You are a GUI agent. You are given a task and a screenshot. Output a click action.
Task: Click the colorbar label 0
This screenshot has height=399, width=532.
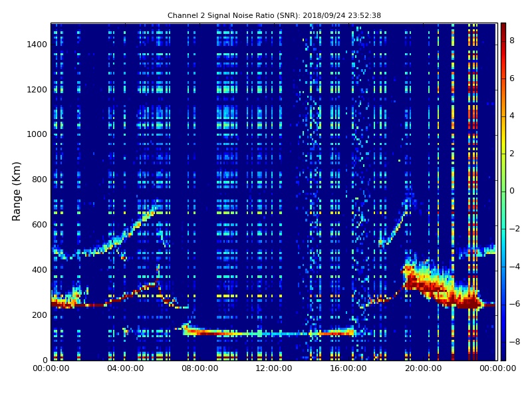(x=512, y=191)
